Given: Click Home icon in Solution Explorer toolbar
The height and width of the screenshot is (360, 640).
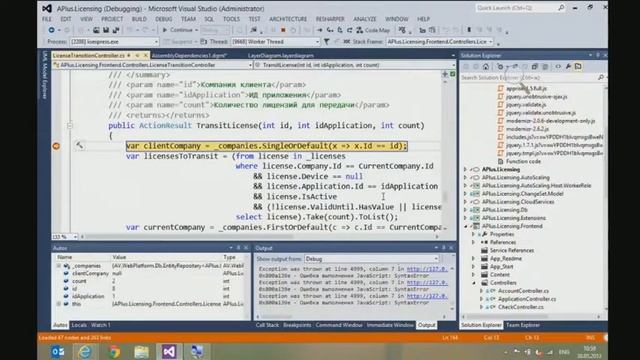Looking at the screenshot, I should pos(486,67).
